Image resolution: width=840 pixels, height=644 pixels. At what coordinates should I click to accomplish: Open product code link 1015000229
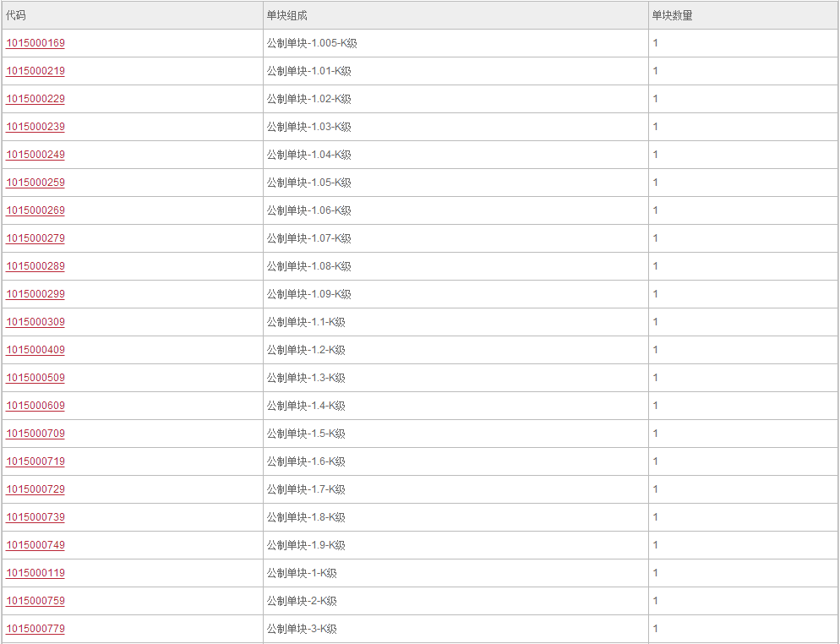(x=35, y=99)
